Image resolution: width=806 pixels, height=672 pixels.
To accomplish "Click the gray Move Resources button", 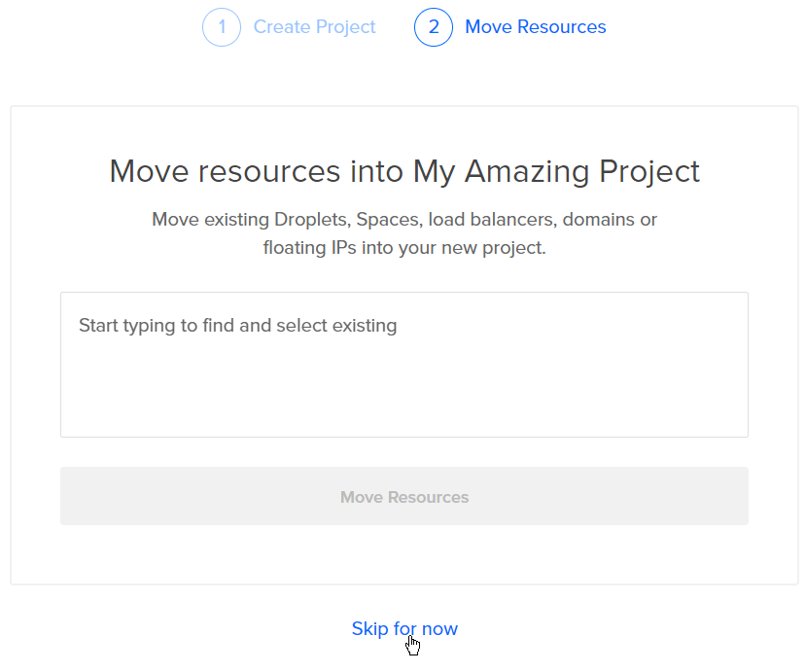I will click(x=404, y=496).
